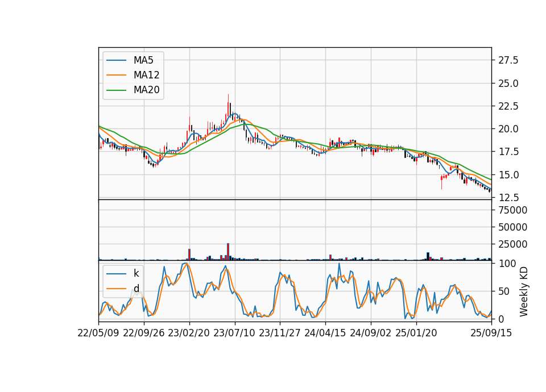
Task: Click the MA20 legend label
Action: tap(146, 90)
